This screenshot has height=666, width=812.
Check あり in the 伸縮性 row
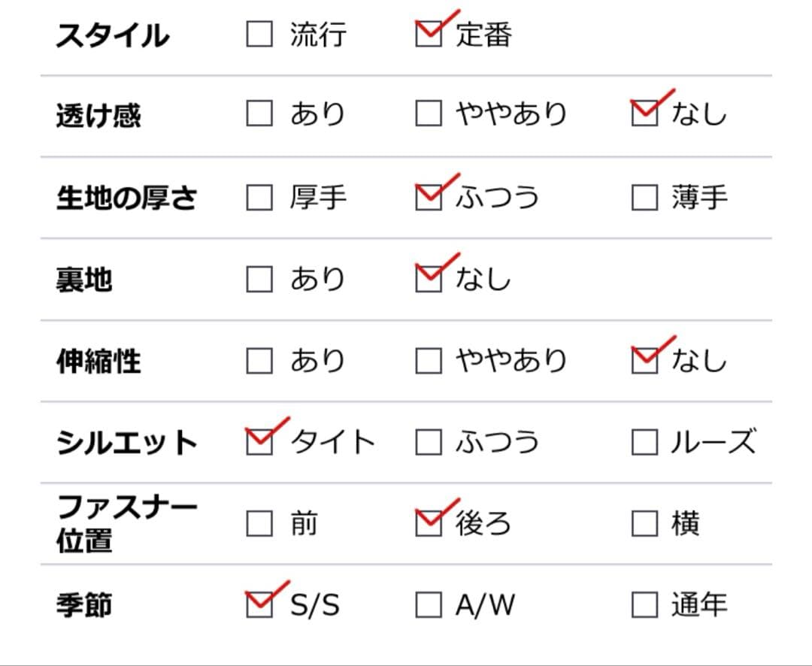[259, 361]
